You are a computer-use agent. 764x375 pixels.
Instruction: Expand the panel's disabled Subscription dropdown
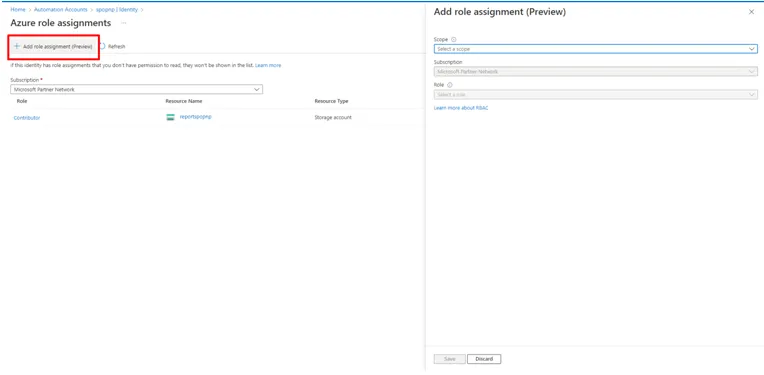pyautogui.click(x=595, y=72)
